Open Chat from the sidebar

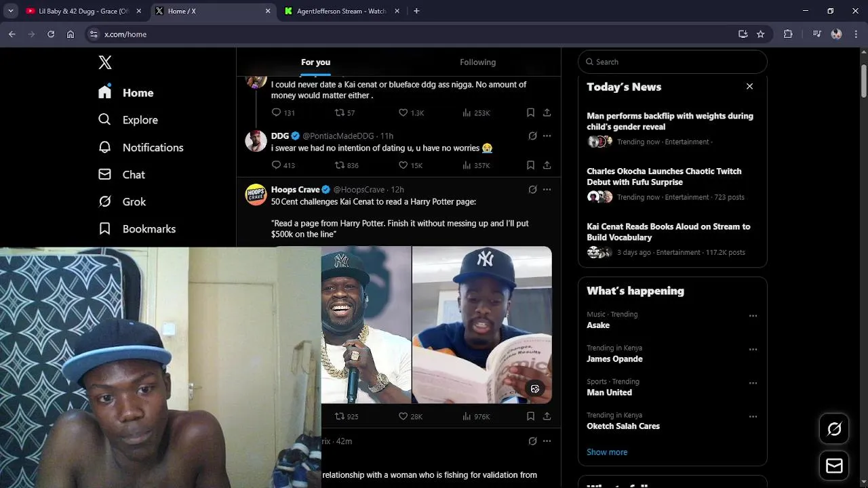pos(122,174)
